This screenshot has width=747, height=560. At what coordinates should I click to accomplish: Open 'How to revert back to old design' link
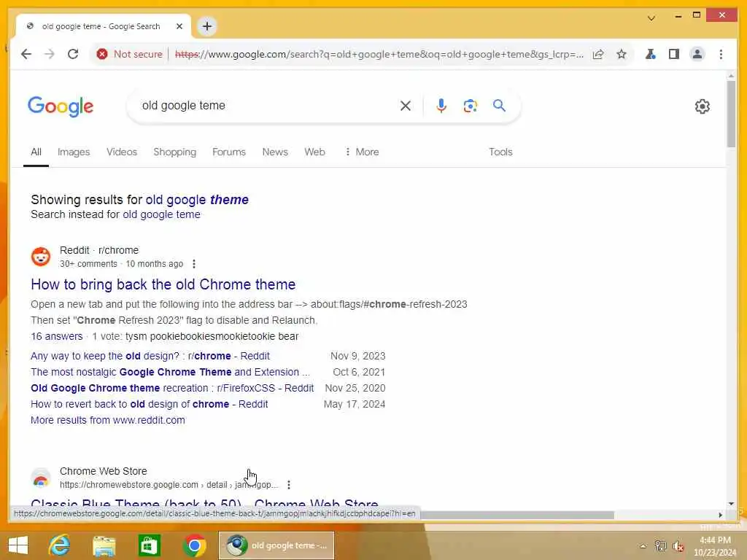(150, 404)
